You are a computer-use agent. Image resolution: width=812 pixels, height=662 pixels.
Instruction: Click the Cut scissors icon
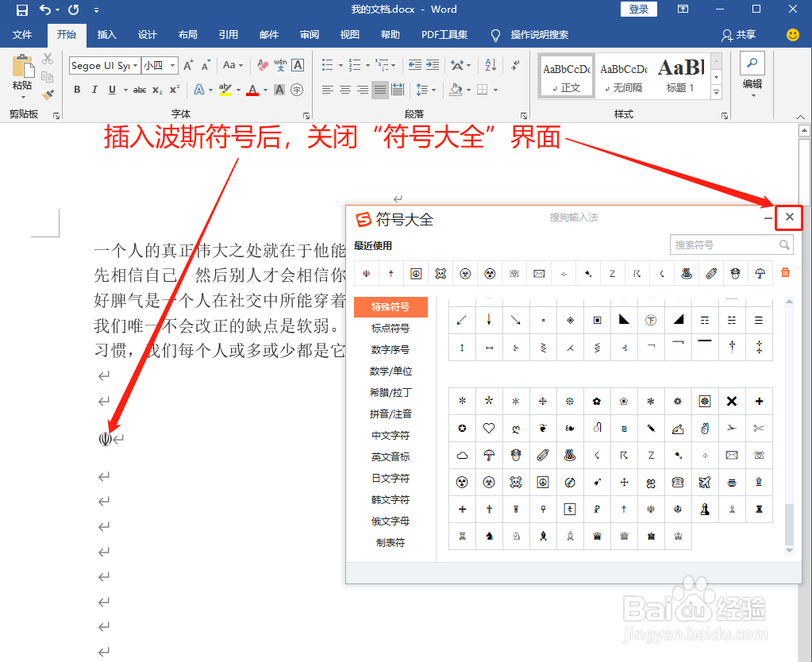(x=48, y=59)
